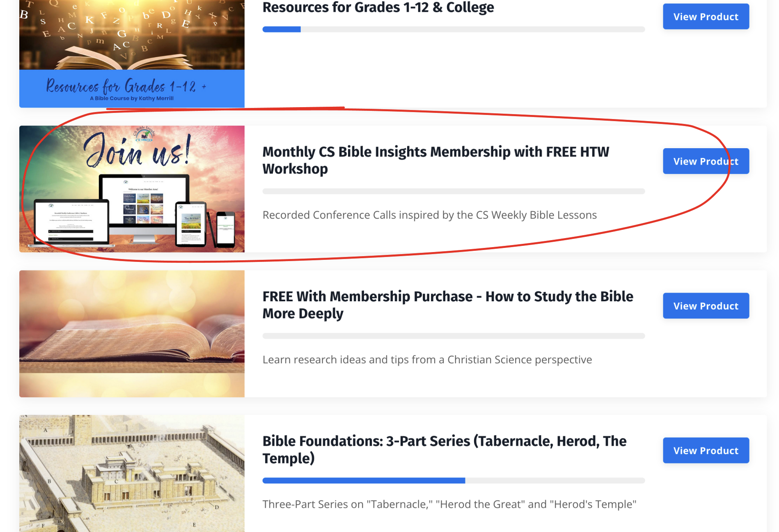Image resolution: width=779 pixels, height=532 pixels.
Task: Click the Resources for Grades 1-12 progress bar
Action: point(454,29)
